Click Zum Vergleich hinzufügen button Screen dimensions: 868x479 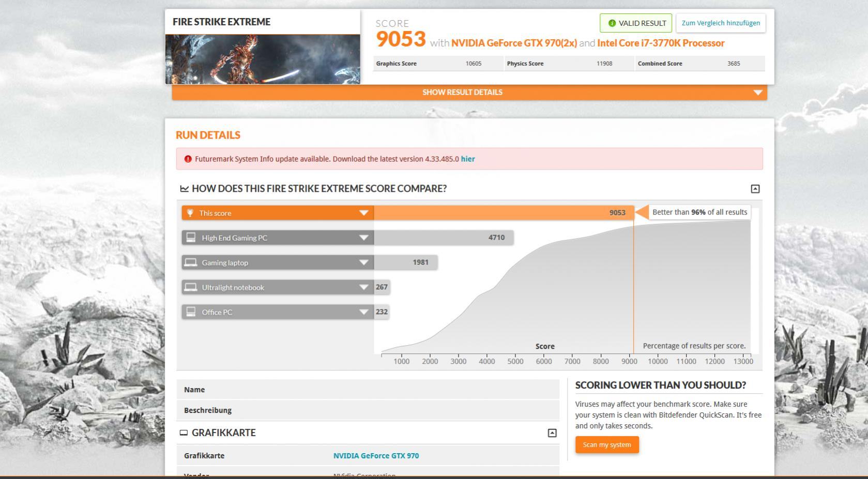[721, 23]
